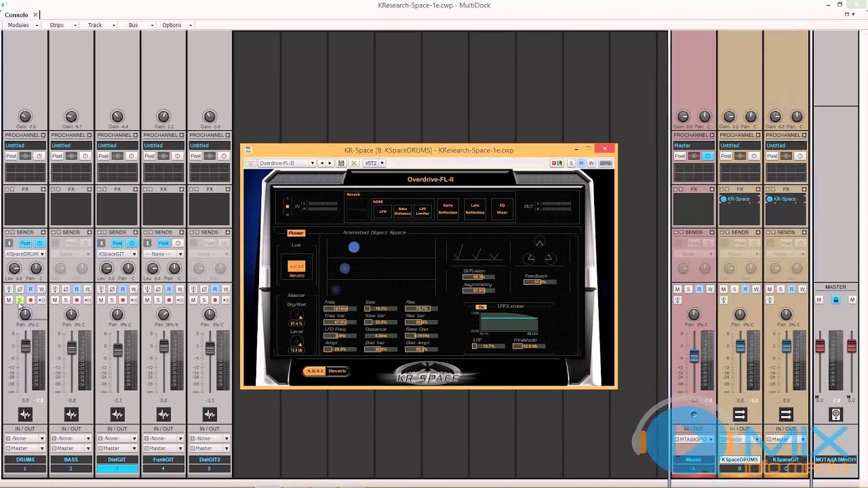Viewport: 868px width, 488px height.
Task: Toggle the DRUMS send power button
Action: [39, 243]
